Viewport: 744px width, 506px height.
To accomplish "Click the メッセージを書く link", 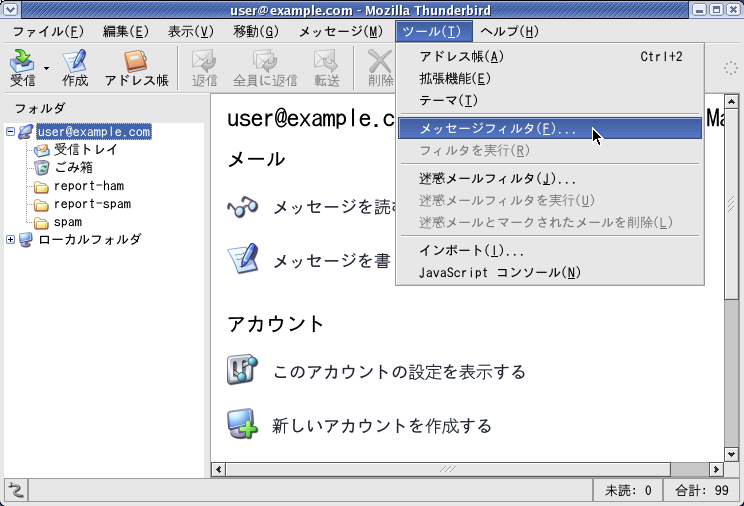I will coord(332,261).
